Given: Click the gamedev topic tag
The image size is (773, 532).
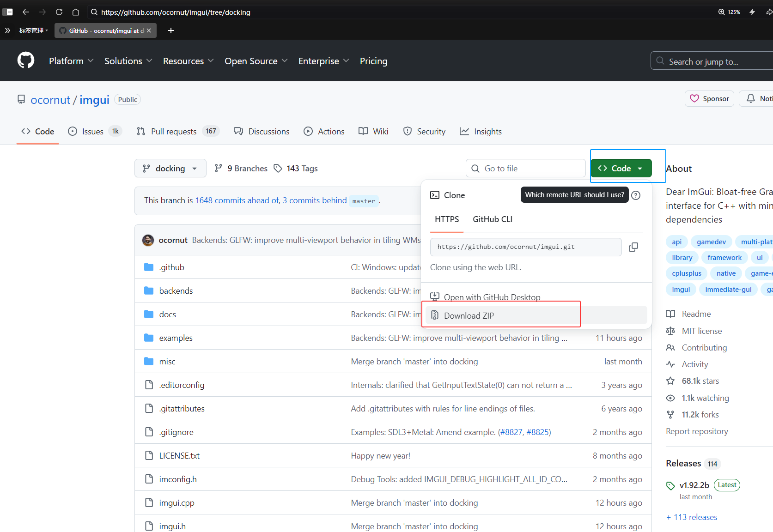Looking at the screenshot, I should (711, 242).
